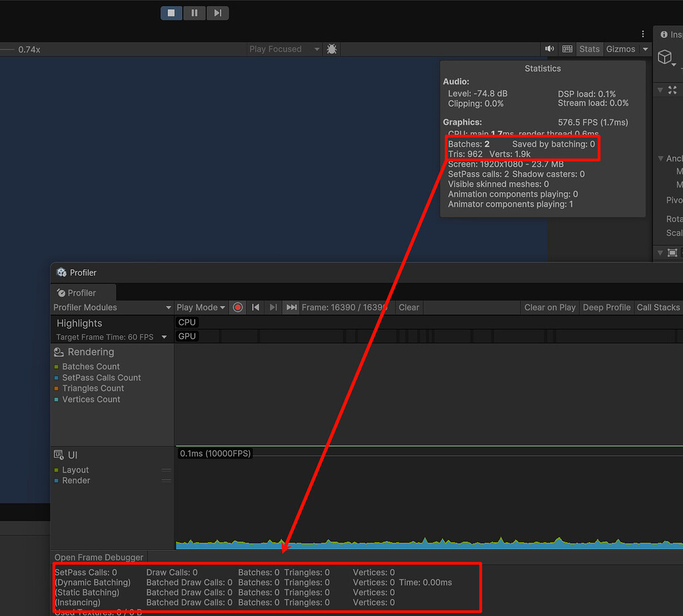Open the Gizmos dropdown
This screenshot has width=683, height=616.
[622, 49]
